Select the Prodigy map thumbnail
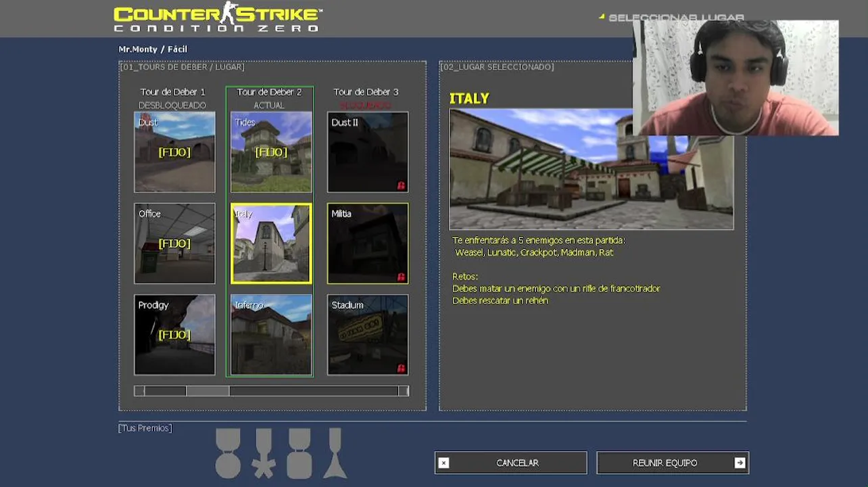Image resolution: width=868 pixels, height=487 pixels. point(174,335)
